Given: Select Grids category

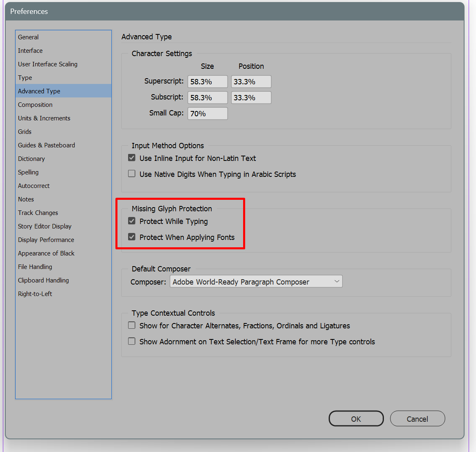Looking at the screenshot, I should pos(63,131).
